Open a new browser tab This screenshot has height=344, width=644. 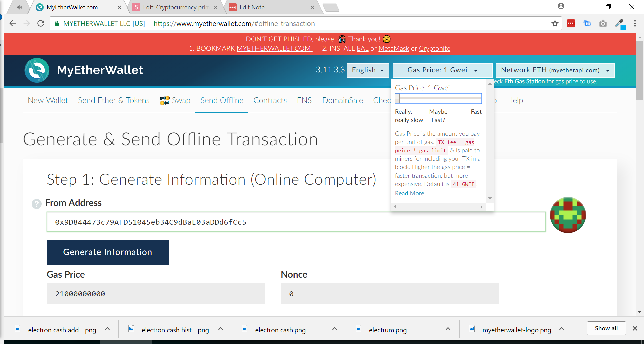331,7
